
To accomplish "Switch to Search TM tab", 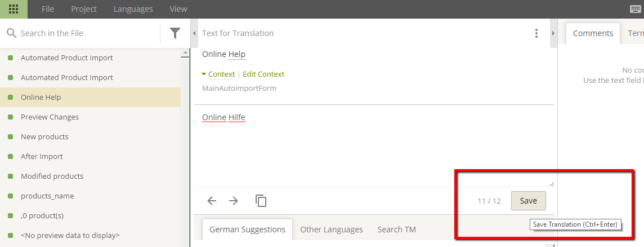I will pyautogui.click(x=397, y=230).
